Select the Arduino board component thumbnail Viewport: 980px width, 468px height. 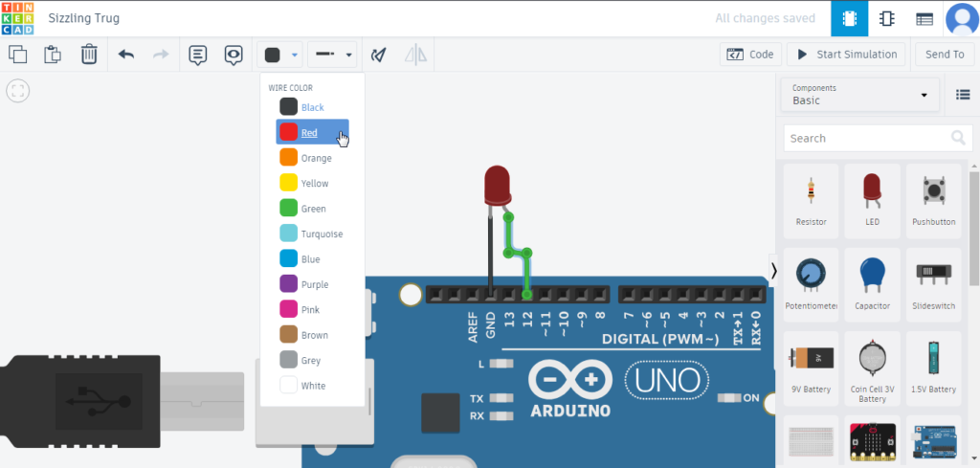point(933,442)
